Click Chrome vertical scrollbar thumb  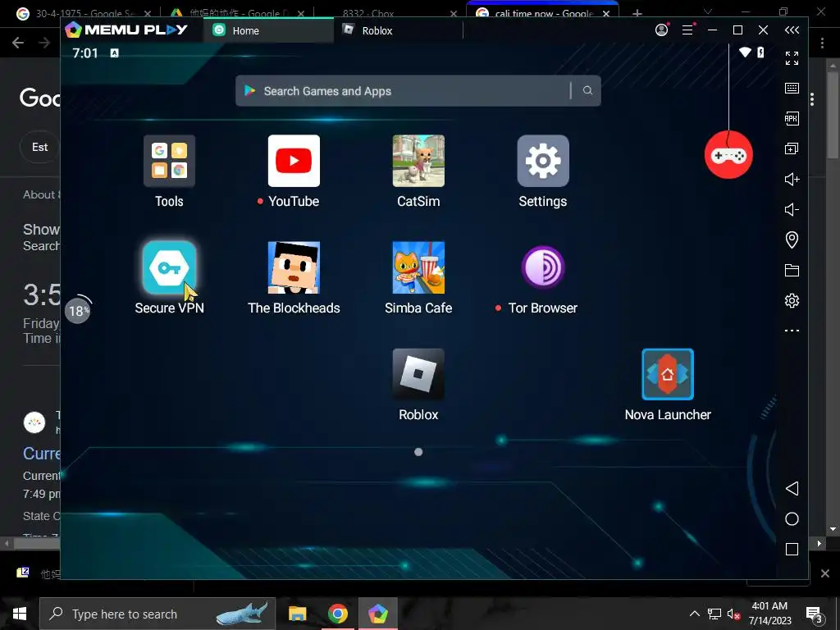[x=833, y=113]
